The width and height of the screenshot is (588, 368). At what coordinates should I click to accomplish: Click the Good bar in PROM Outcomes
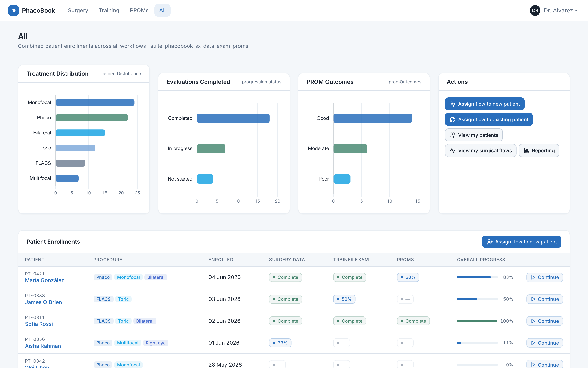tap(373, 118)
